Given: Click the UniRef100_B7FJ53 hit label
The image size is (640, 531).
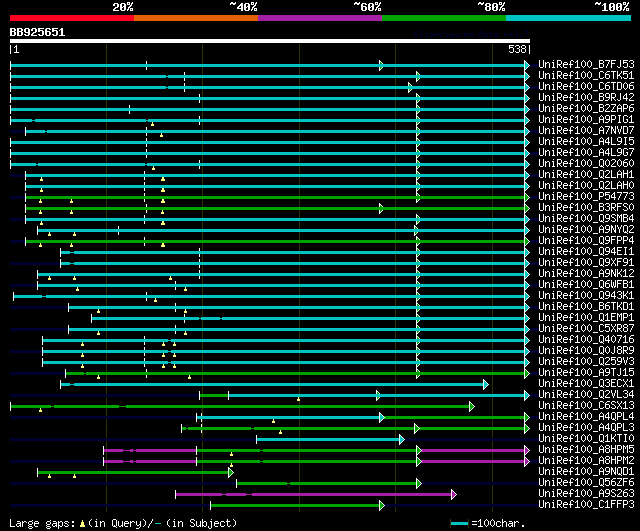Looking at the screenshot, I should click(586, 64).
